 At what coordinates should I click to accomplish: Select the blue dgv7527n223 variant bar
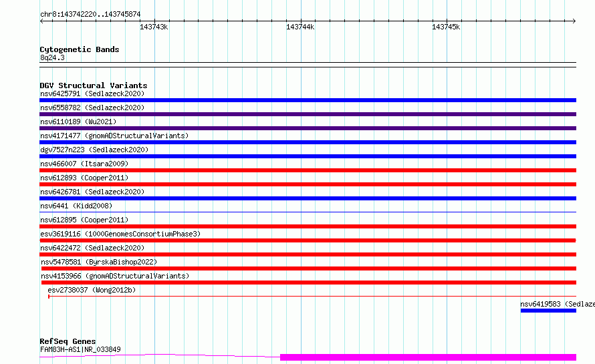(308, 156)
